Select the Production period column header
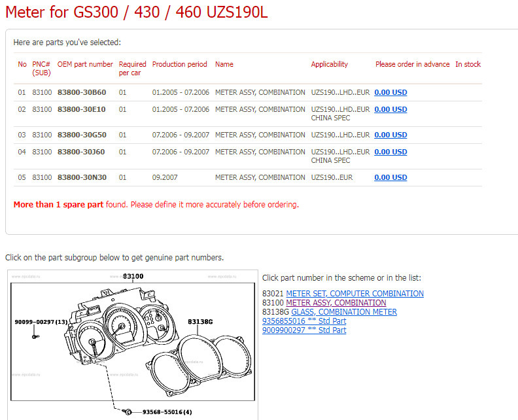The height and width of the screenshot is (420, 518). pyautogui.click(x=179, y=64)
